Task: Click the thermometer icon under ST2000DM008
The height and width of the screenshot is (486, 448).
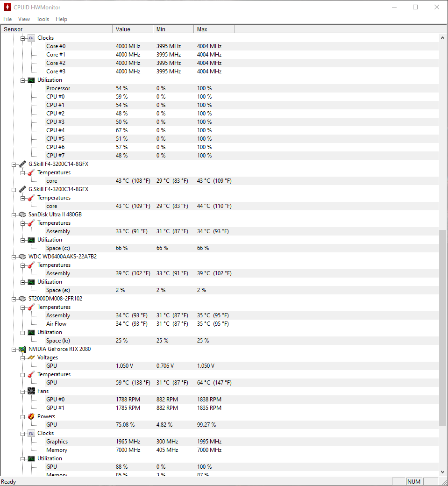Action: 31,307
